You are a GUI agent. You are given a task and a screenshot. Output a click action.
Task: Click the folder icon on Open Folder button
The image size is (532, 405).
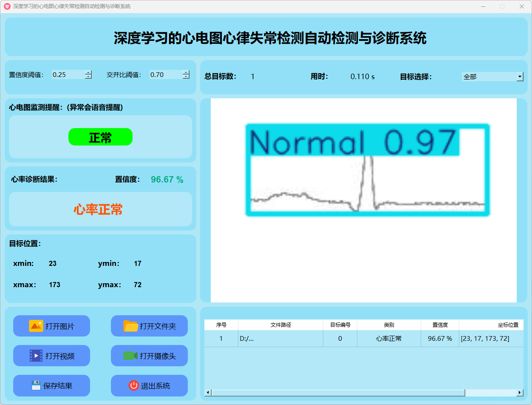(x=130, y=326)
